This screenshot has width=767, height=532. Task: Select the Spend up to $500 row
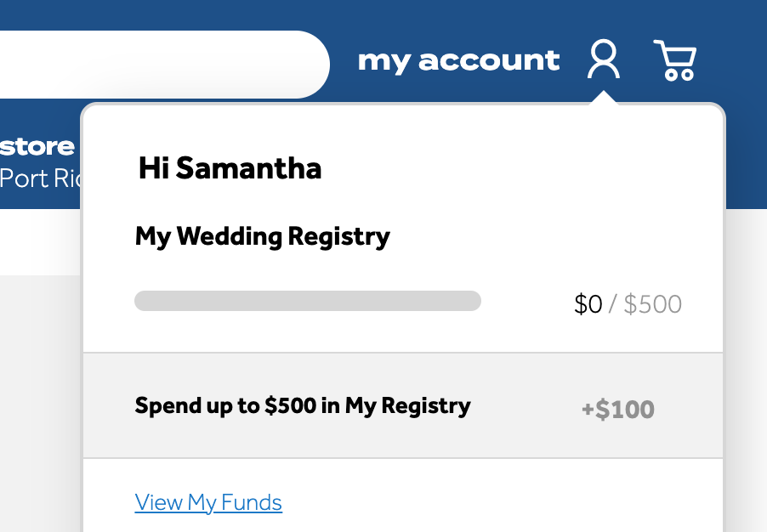click(403, 405)
